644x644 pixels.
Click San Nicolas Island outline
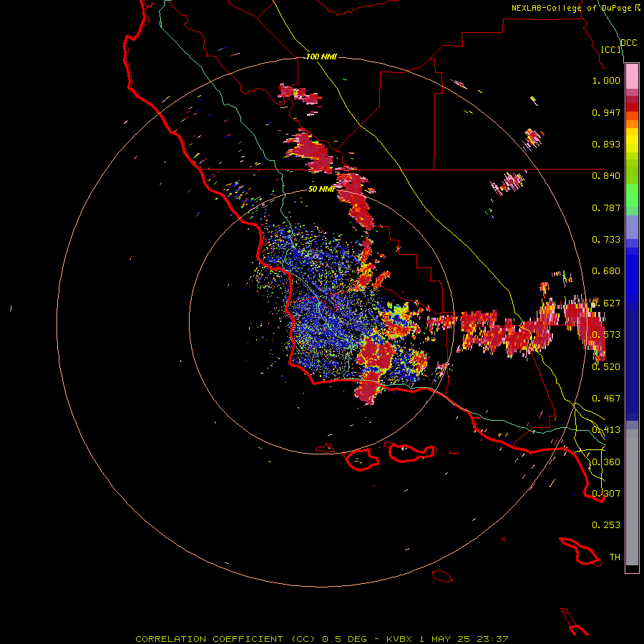[x=442, y=576]
